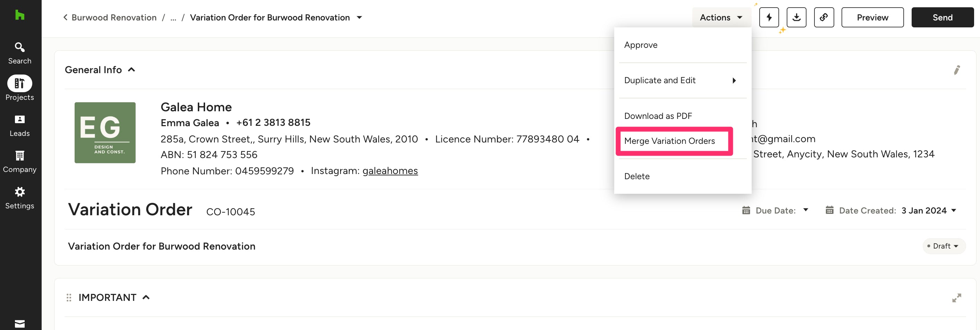The height and width of the screenshot is (330, 980).
Task: Collapse the General Info section
Action: tap(132, 70)
